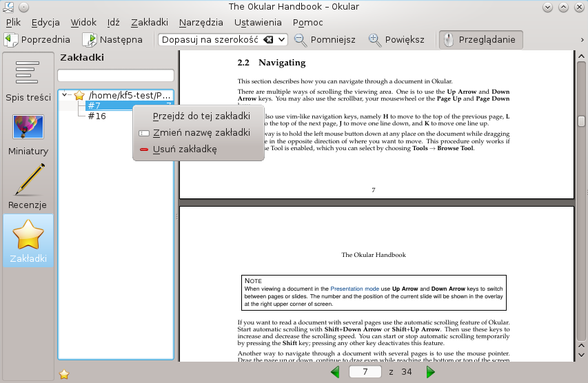This screenshot has width=588, height=383.
Task: Click the vertical scrollbar handle
Action: click(x=581, y=121)
